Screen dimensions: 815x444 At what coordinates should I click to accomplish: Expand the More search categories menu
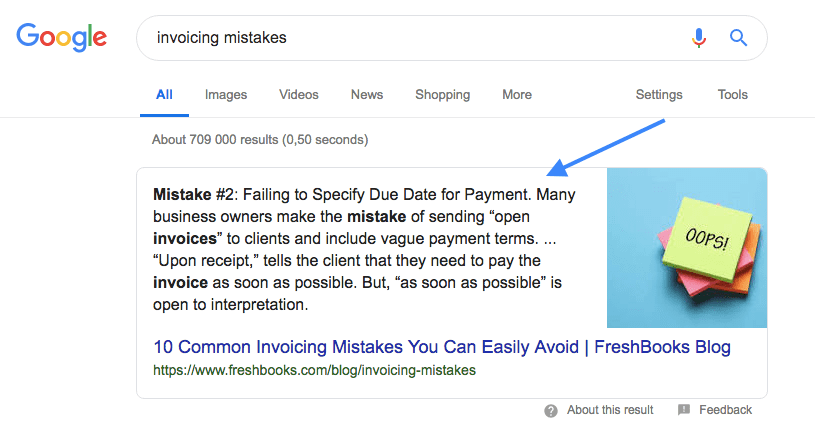(x=517, y=95)
